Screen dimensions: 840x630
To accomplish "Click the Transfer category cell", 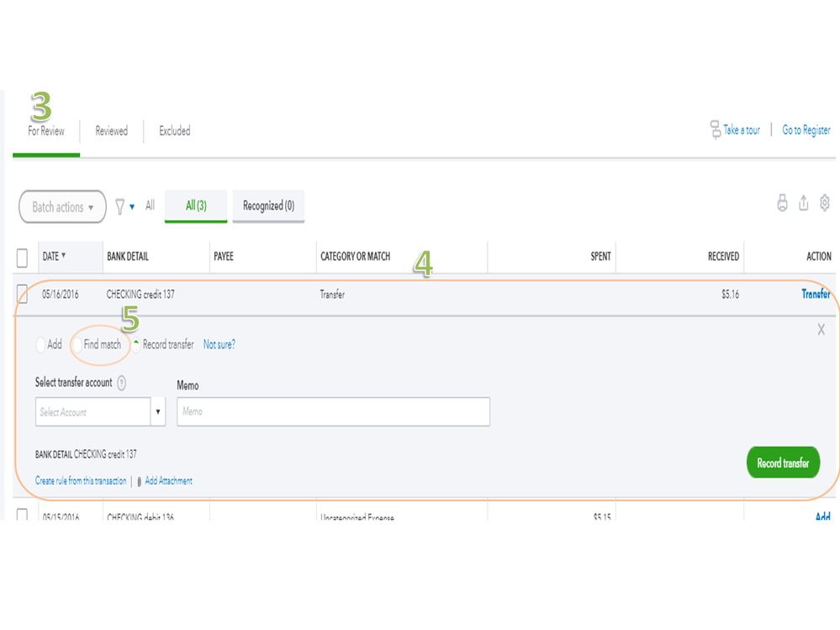I will [x=332, y=294].
